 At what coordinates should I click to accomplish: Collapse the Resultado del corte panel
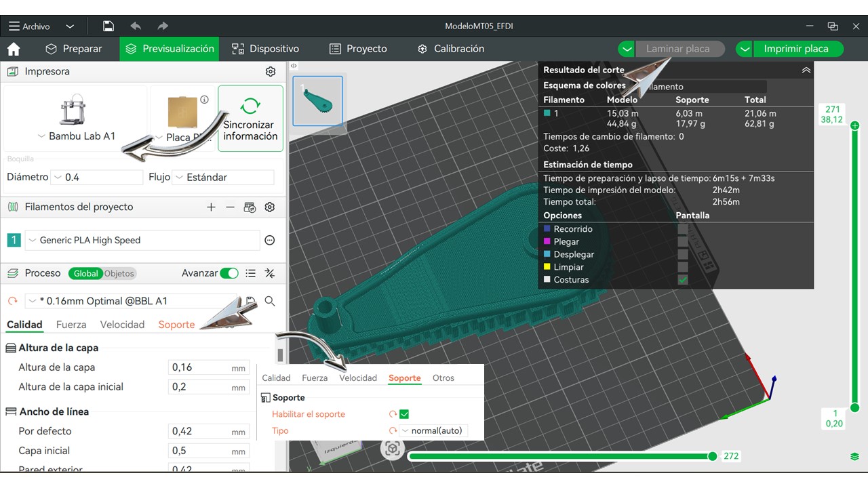click(x=806, y=70)
